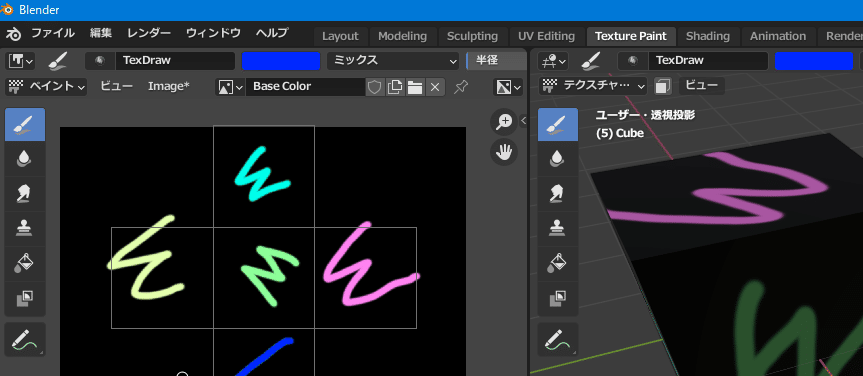Open the Image* menu

168,86
